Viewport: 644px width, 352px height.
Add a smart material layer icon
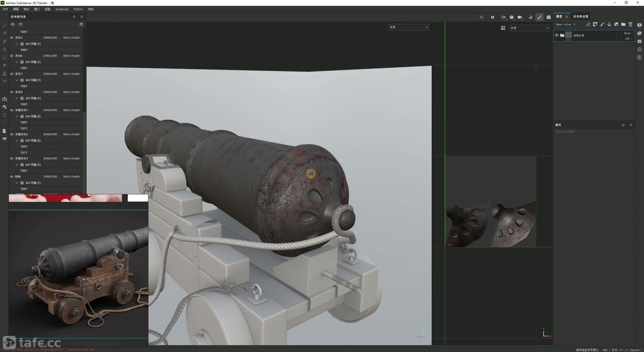(616, 24)
